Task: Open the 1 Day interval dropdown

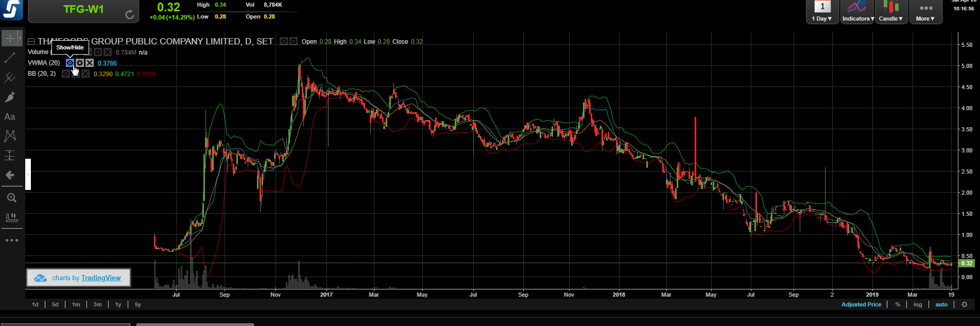Action: point(822,11)
